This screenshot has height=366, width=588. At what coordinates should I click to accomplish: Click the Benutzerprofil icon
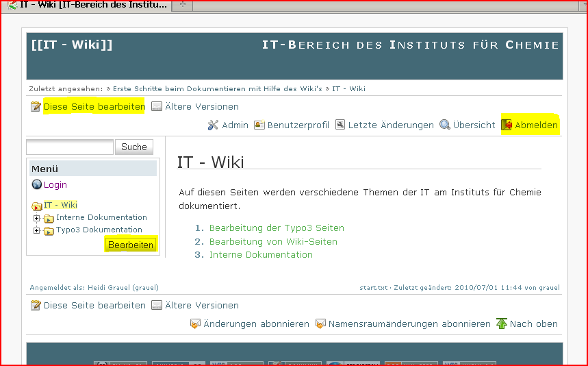point(259,125)
